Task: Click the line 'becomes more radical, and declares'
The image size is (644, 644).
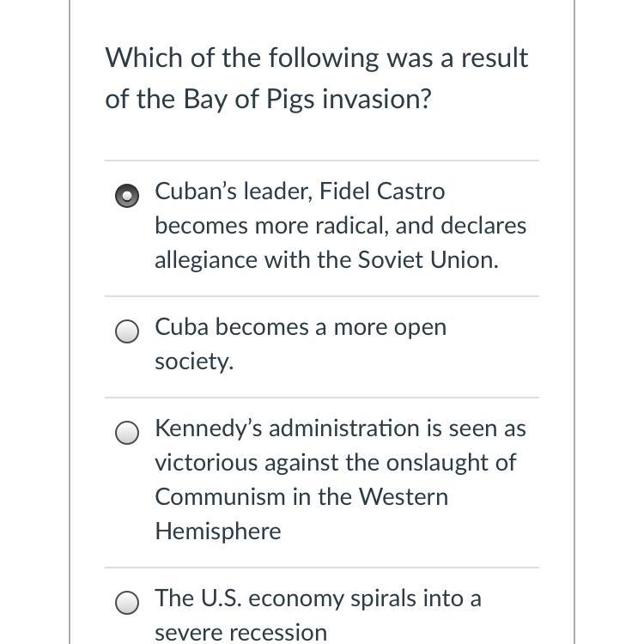Action: [340, 225]
